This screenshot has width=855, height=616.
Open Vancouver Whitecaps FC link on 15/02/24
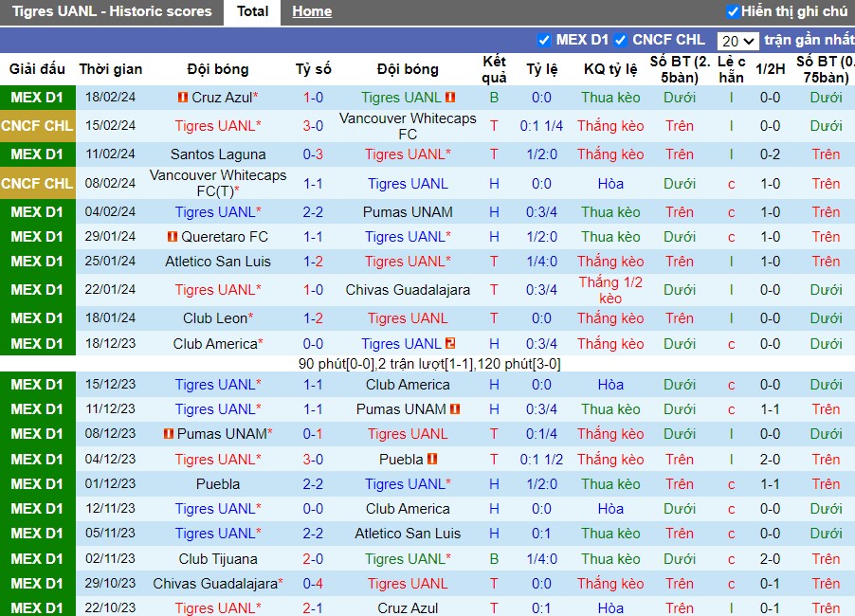pos(408,126)
